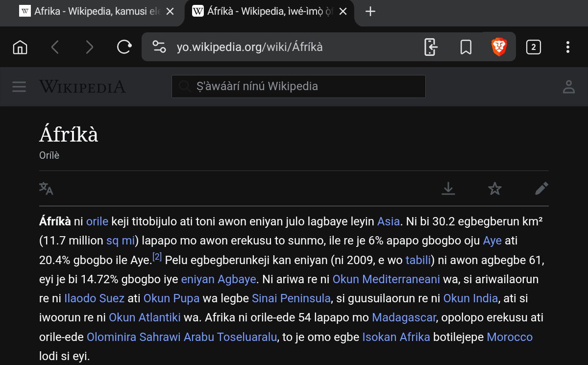The image size is (588, 365).
Task: Click the magnifier icon in Wikipedia search
Action: 184,87
